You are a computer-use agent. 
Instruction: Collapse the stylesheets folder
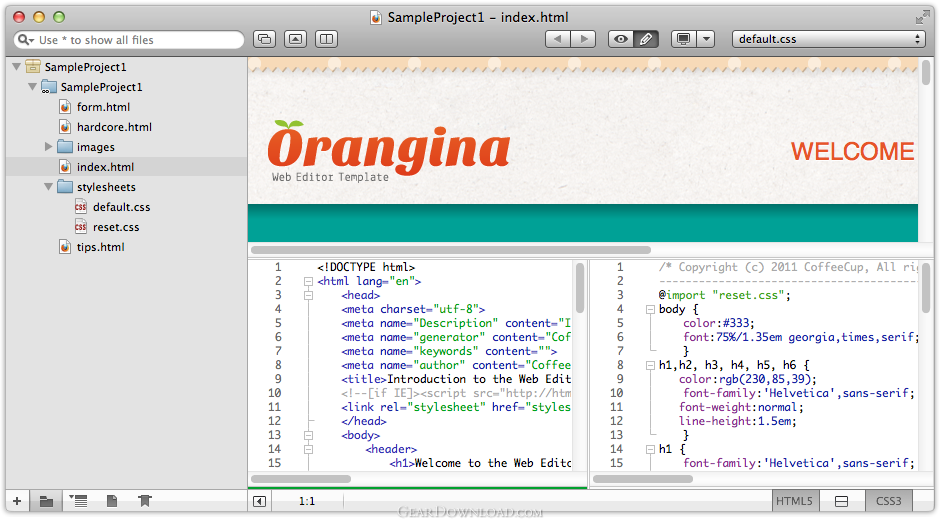click(x=49, y=187)
